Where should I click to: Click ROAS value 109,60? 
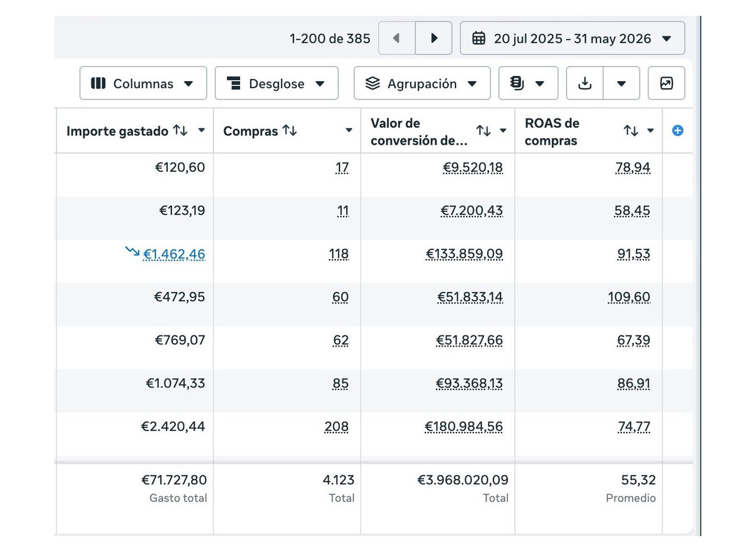click(630, 297)
